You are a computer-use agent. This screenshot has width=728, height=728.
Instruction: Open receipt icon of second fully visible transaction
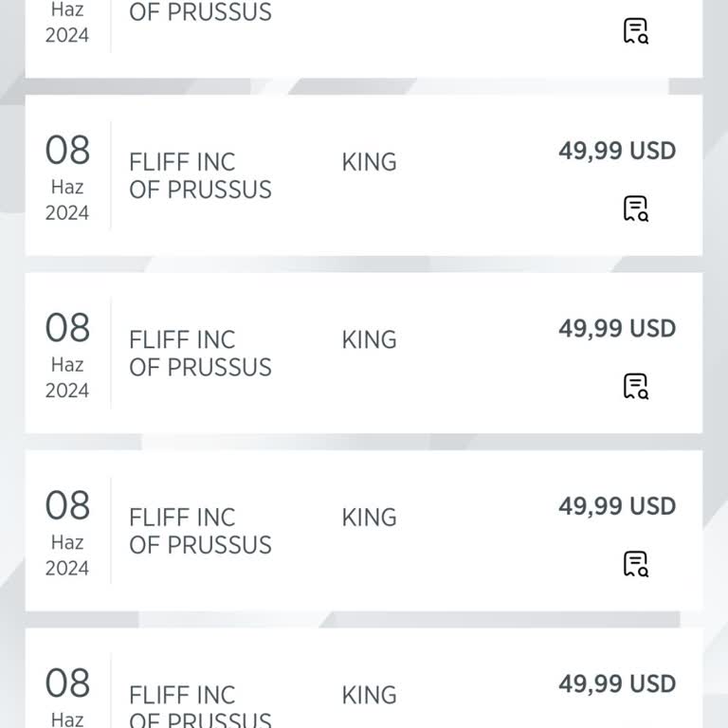635,387
